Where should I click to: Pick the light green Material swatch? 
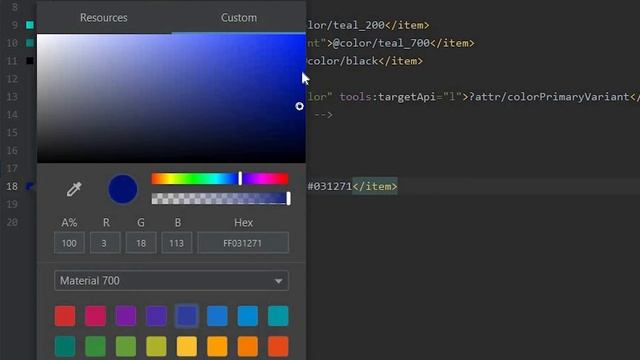pos(126,346)
